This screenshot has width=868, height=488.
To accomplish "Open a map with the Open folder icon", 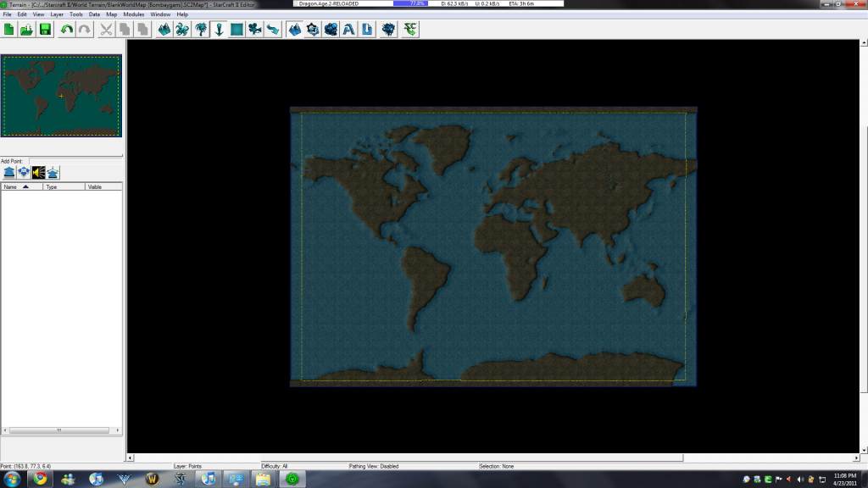I will [x=26, y=30].
